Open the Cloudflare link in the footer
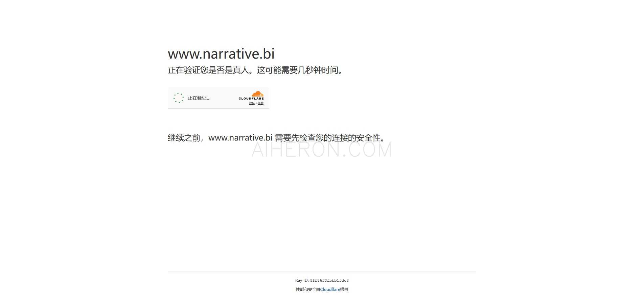The height and width of the screenshot is (298, 644). click(x=330, y=290)
